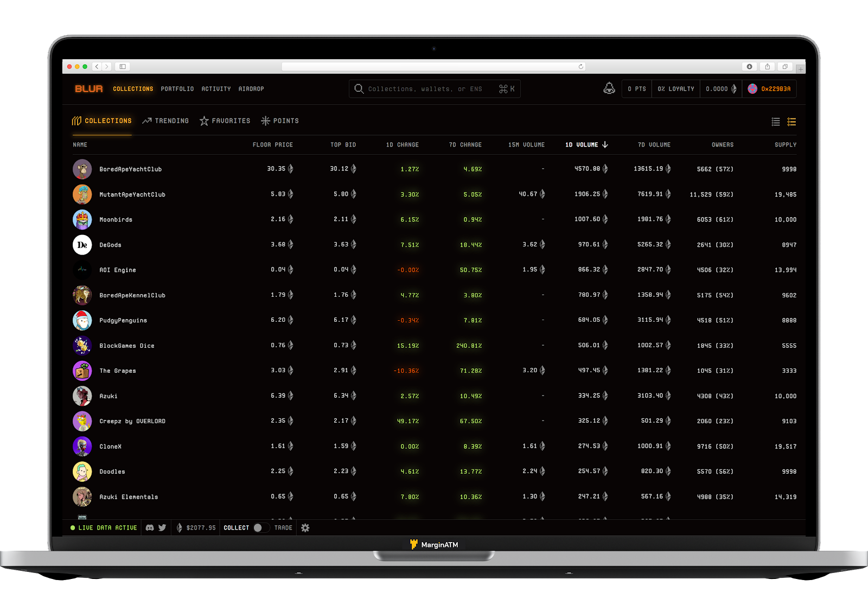Click the Sort by Name column header
The height and width of the screenshot is (605, 868).
(x=80, y=145)
